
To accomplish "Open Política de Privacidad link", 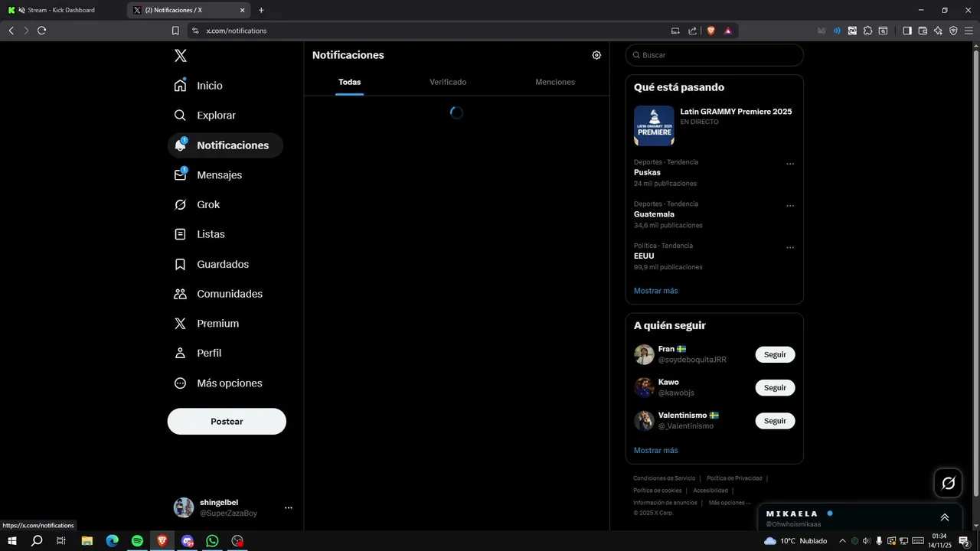I will [x=734, y=478].
